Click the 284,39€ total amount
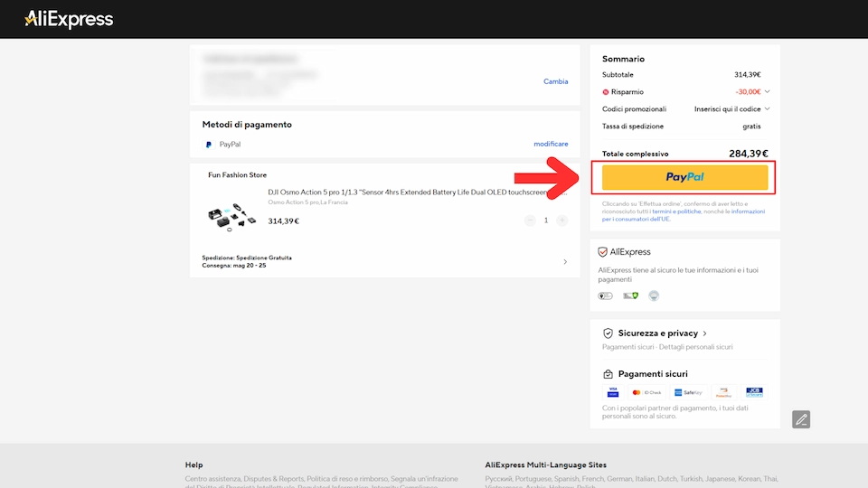 click(749, 154)
